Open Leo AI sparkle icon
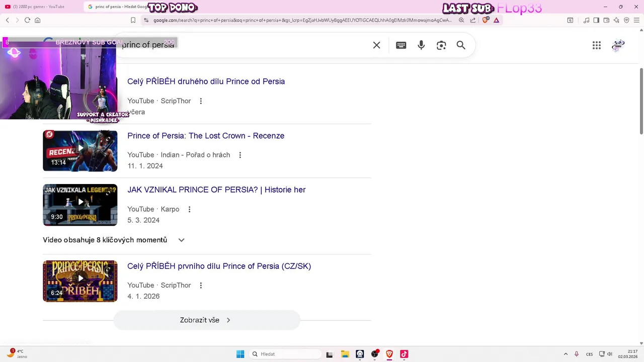The image size is (644, 362). 616,20
